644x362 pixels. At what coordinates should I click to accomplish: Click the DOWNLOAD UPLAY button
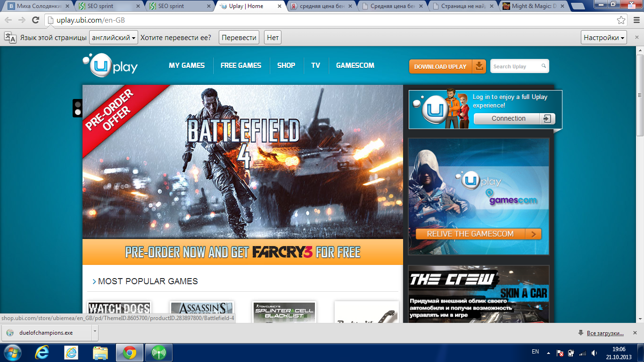pos(447,66)
